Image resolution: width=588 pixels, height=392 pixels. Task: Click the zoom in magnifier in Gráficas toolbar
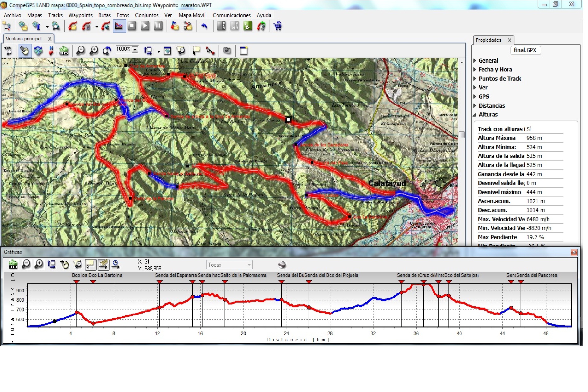39,264
